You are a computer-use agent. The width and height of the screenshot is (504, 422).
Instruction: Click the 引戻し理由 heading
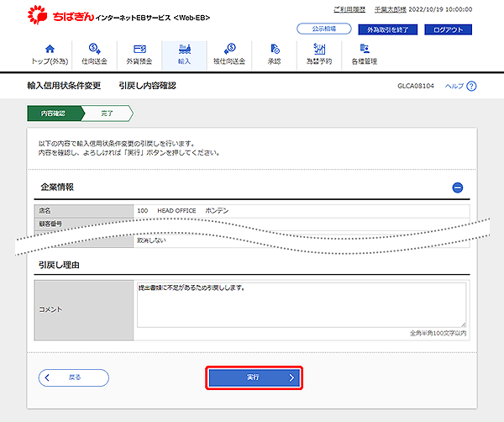point(59,265)
